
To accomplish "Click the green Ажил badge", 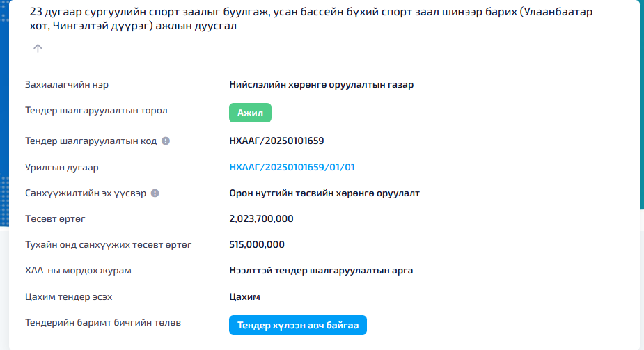I will pos(250,113).
